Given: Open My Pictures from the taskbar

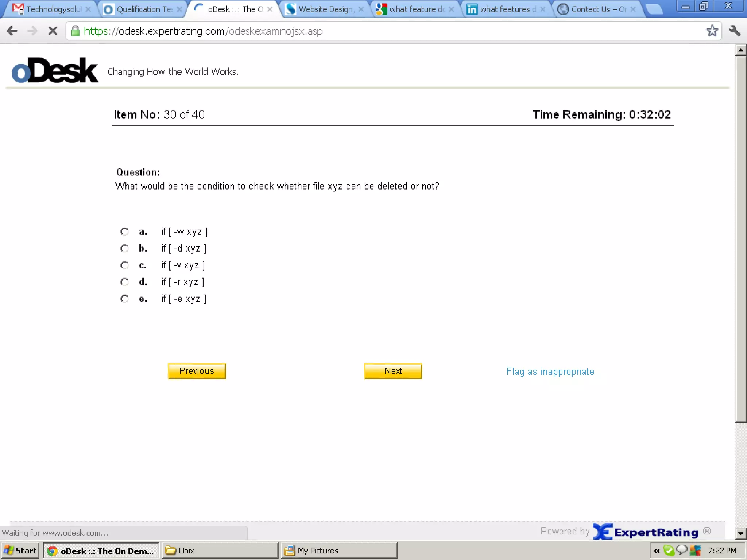Looking at the screenshot, I should (339, 551).
